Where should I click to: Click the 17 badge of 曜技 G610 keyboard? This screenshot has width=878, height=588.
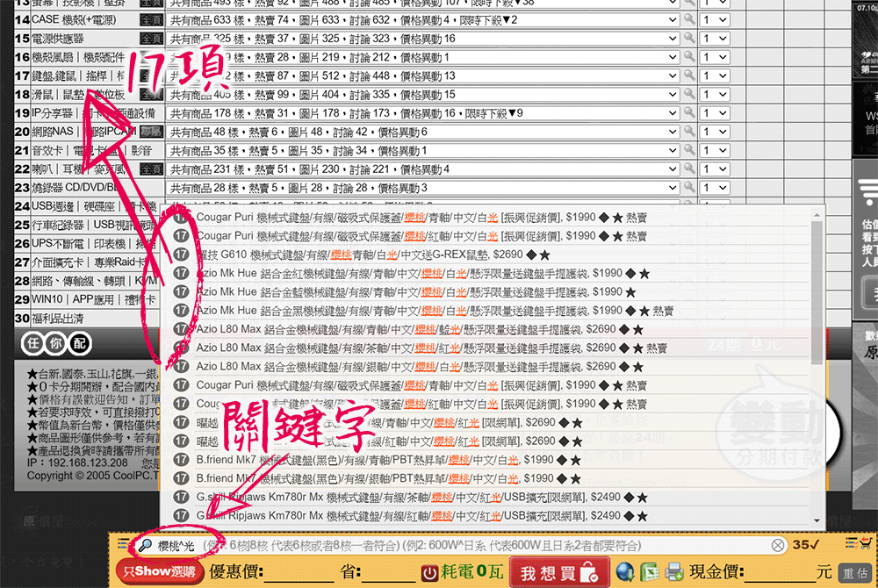click(181, 255)
